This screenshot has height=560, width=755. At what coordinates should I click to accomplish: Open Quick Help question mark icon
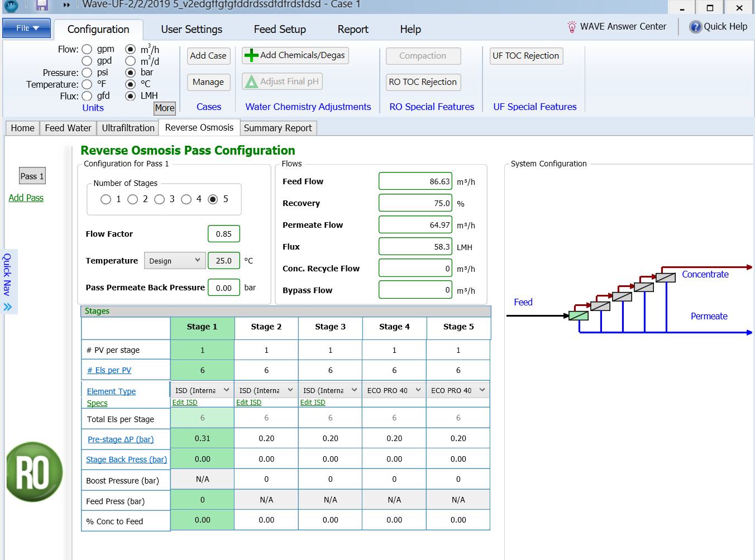[x=695, y=27]
